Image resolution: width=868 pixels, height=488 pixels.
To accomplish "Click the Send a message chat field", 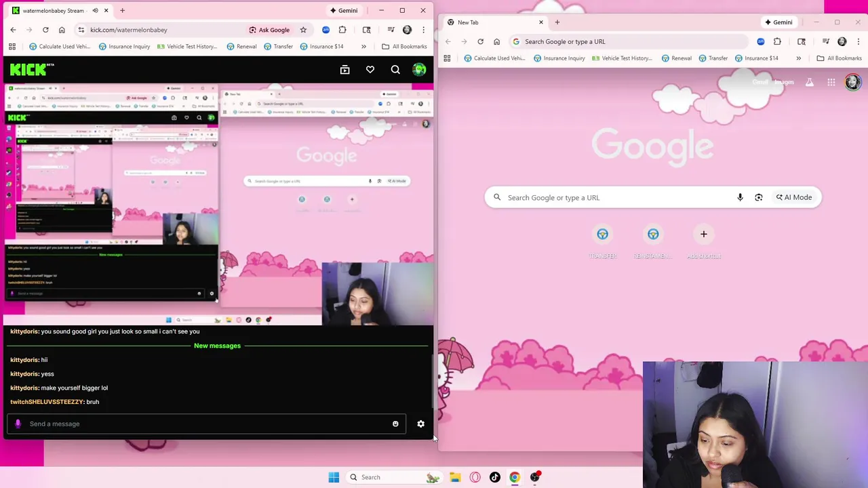I will tap(207, 424).
